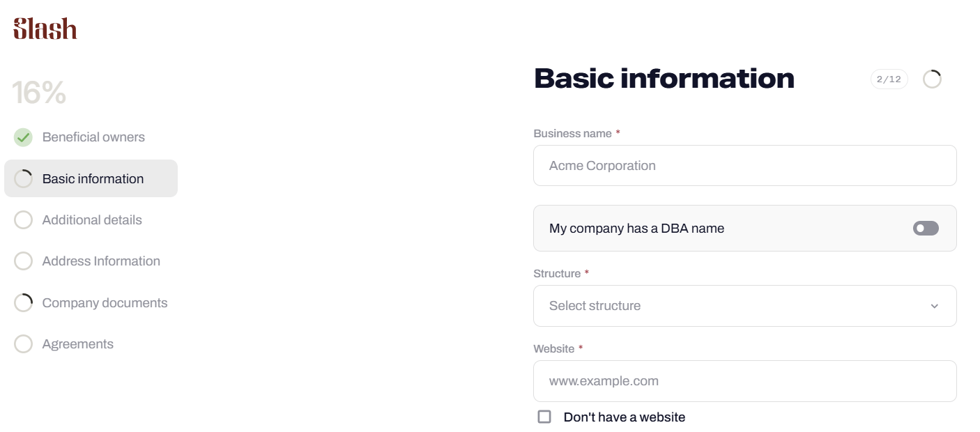Screen dimensions: 980x432
Task: Go to the Beneficial owners step
Action: 93,137
